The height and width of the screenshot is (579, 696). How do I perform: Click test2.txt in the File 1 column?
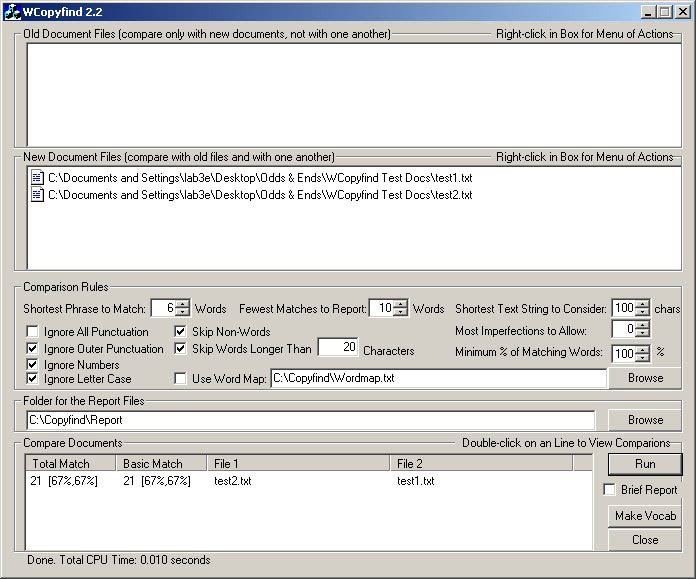click(x=233, y=481)
